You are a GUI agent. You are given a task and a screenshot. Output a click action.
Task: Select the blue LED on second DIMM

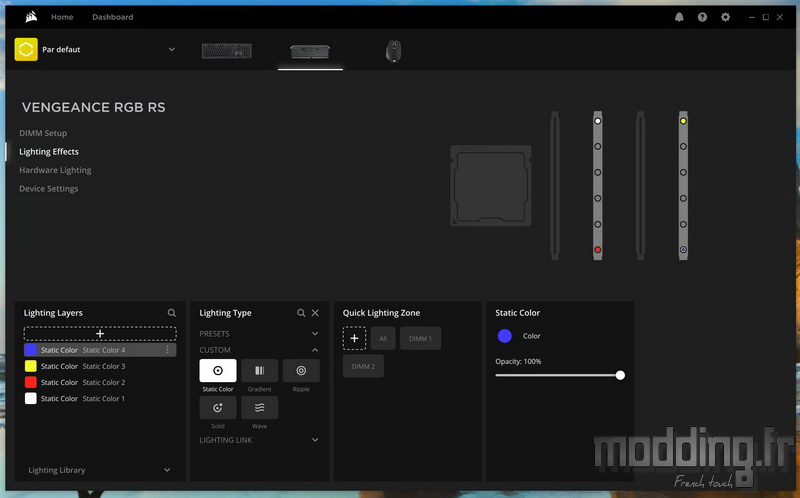tap(683, 250)
